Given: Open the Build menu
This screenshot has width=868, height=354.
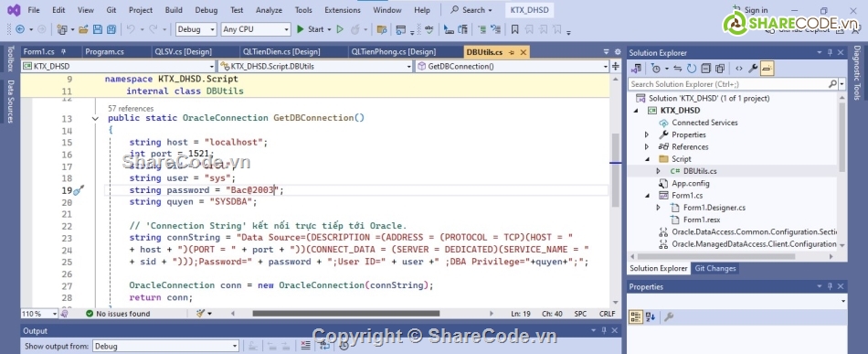Looking at the screenshot, I should 174,10.
